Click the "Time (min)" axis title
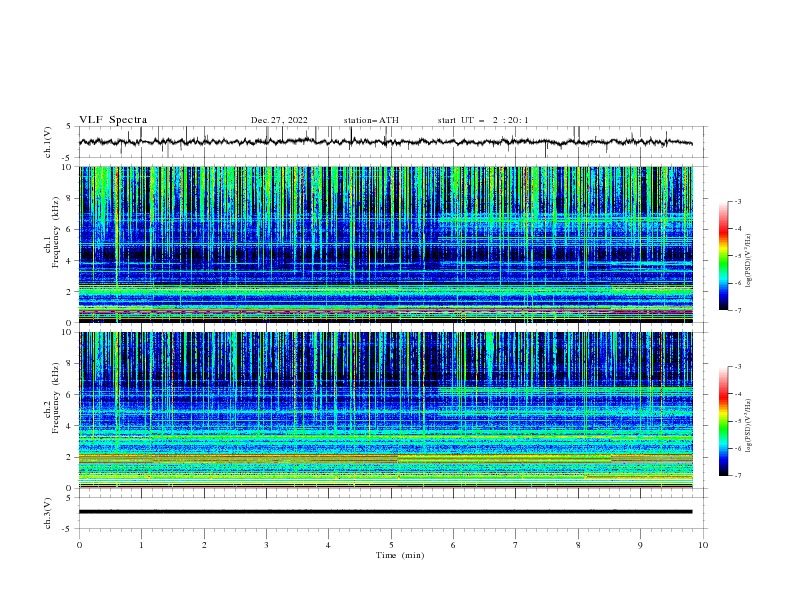The width and height of the screenshot is (792, 612). pos(400,555)
